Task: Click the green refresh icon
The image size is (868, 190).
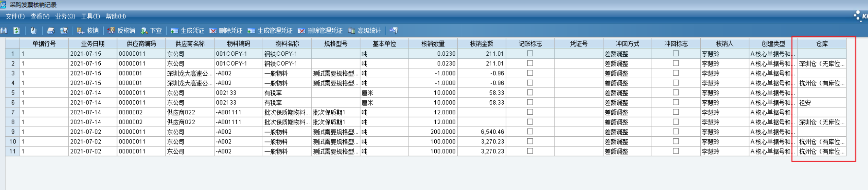Action: point(16,31)
